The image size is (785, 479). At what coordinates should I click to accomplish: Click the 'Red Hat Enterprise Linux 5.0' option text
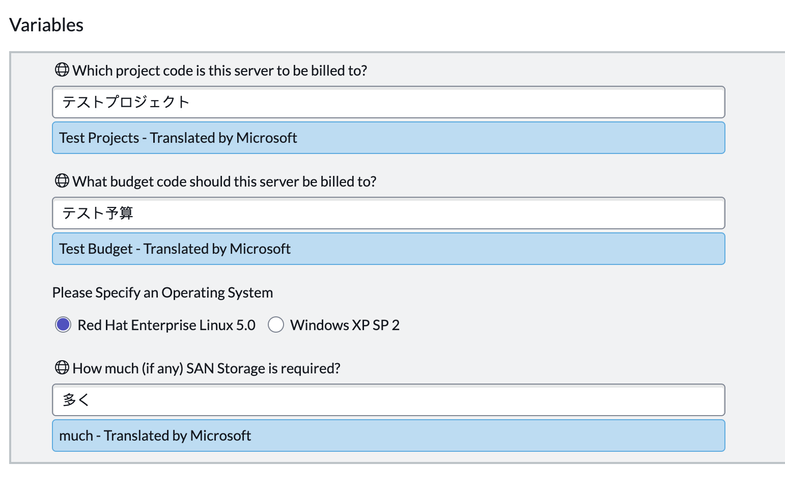[166, 325]
